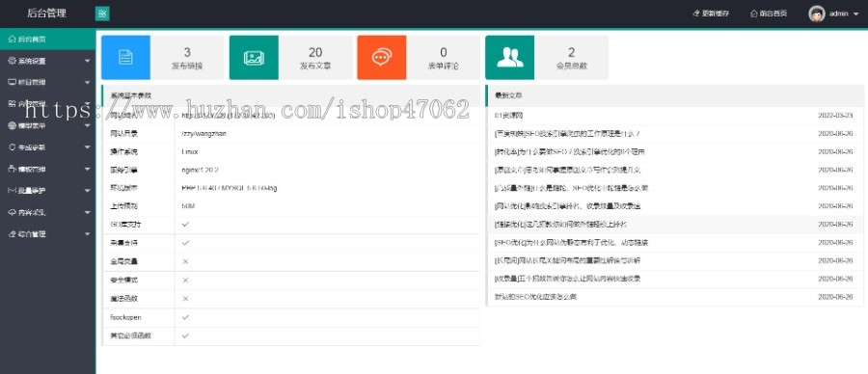Click the 20 发布文章 count
Viewport: 868px width, 374px height.
(x=315, y=53)
